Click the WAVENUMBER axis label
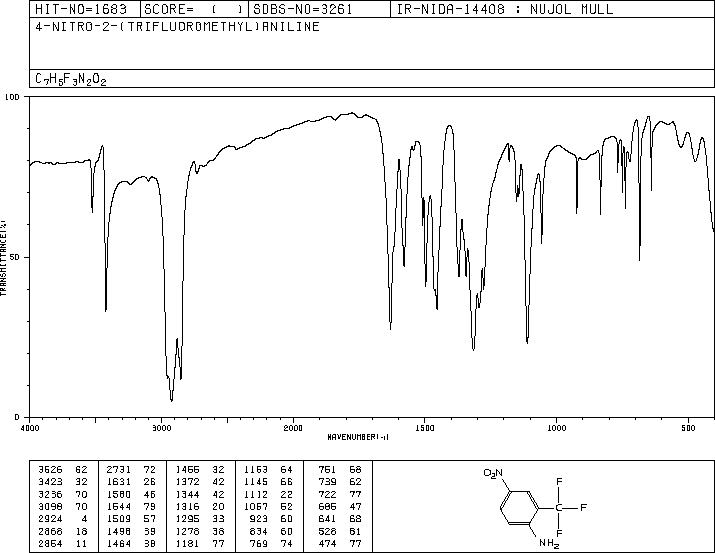Viewport: 715px width, 553px height. click(358, 437)
